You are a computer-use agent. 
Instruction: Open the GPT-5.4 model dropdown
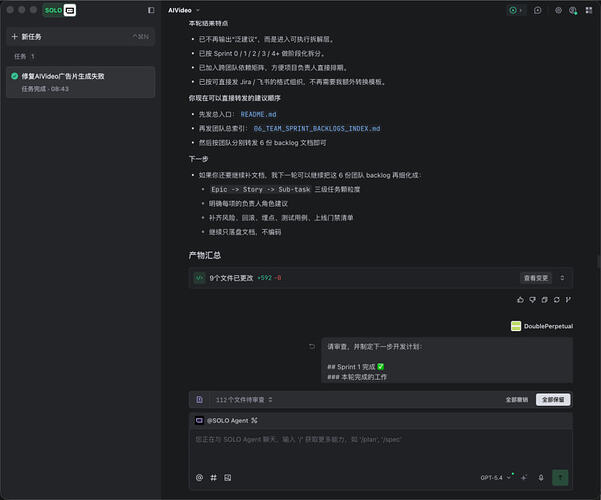[x=496, y=478]
